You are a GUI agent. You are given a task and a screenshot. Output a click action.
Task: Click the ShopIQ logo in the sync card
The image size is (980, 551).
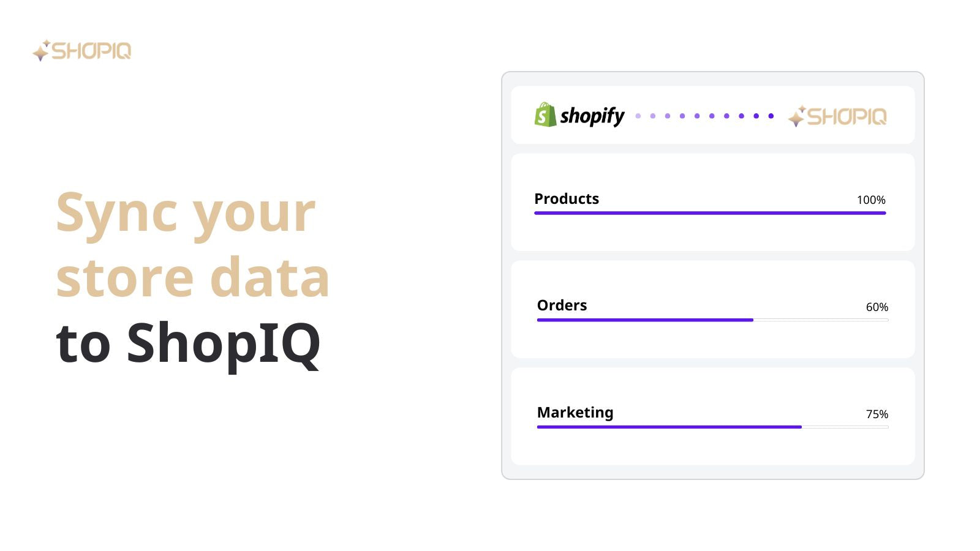(x=837, y=116)
